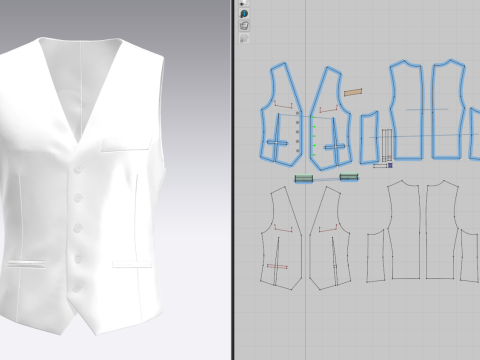Select the lower outlined side panel pattern
Image resolution: width=480 pixels, height=360 pixels.
pyautogui.click(x=376, y=257)
